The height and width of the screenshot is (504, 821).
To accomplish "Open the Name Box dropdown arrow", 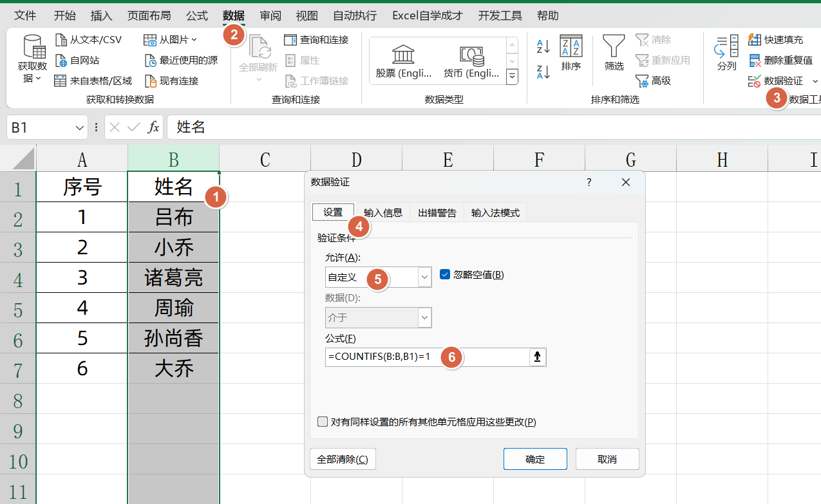I will (80, 128).
